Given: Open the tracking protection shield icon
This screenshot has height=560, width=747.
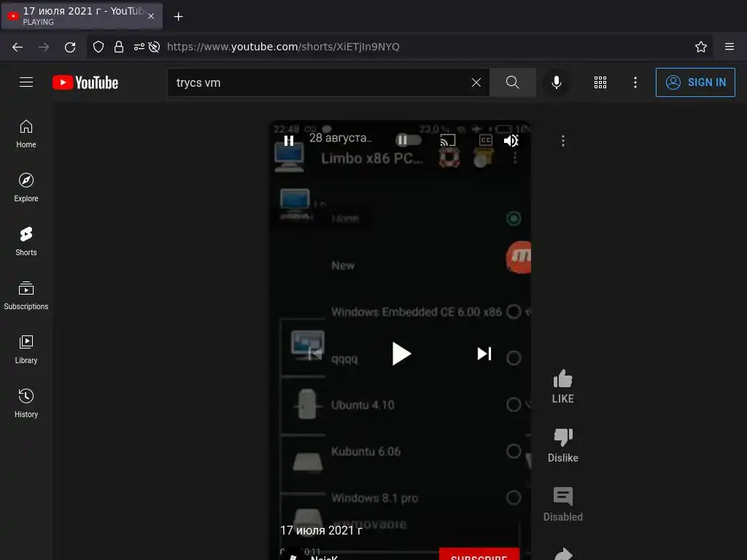Looking at the screenshot, I should (x=98, y=47).
